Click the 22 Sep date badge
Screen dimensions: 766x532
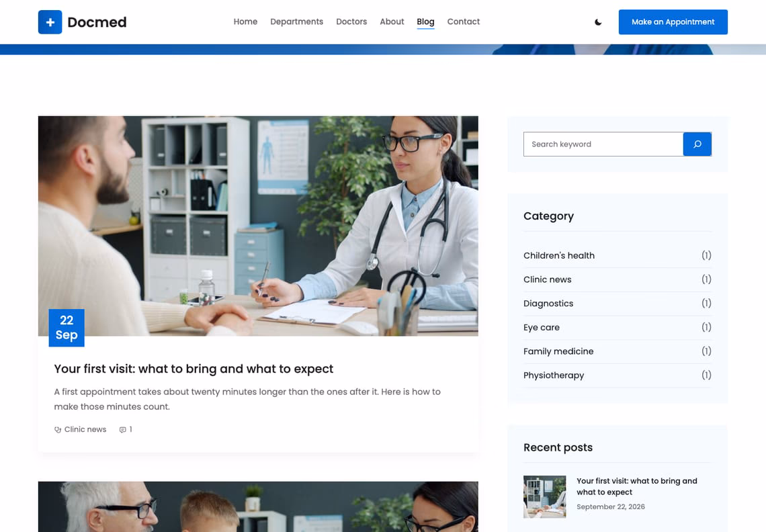[x=67, y=328]
